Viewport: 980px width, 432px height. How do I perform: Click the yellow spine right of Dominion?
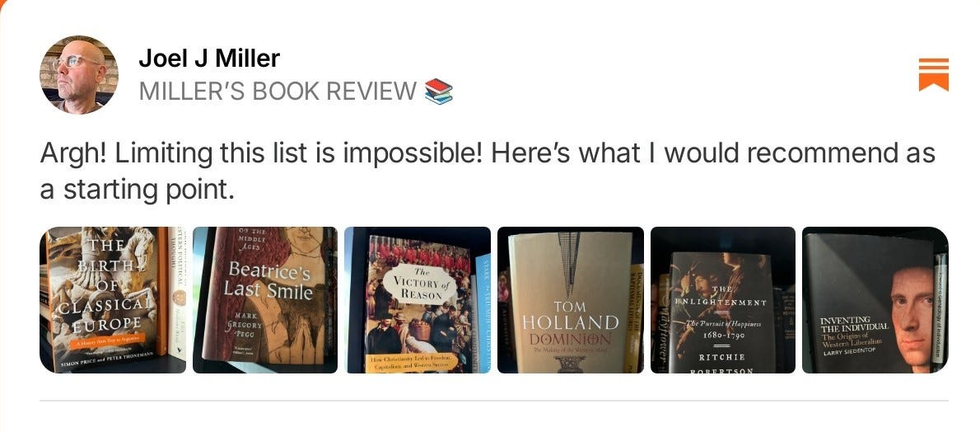636,317
